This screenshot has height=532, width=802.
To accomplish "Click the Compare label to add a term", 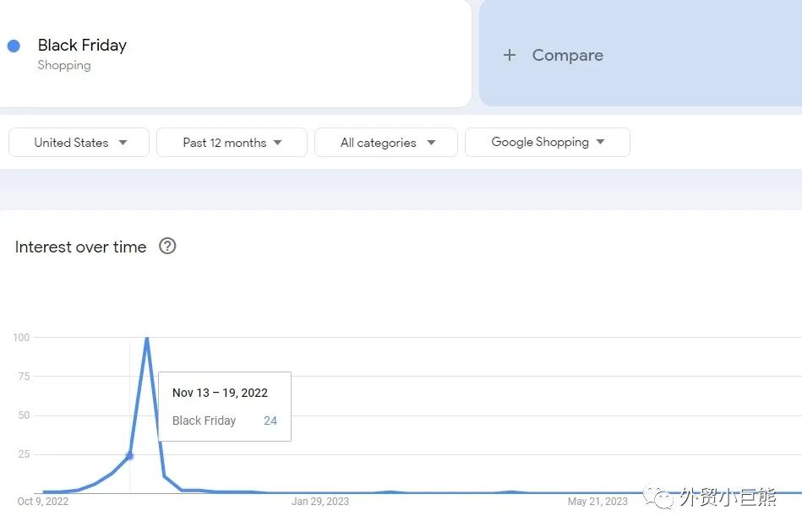I will click(567, 56).
